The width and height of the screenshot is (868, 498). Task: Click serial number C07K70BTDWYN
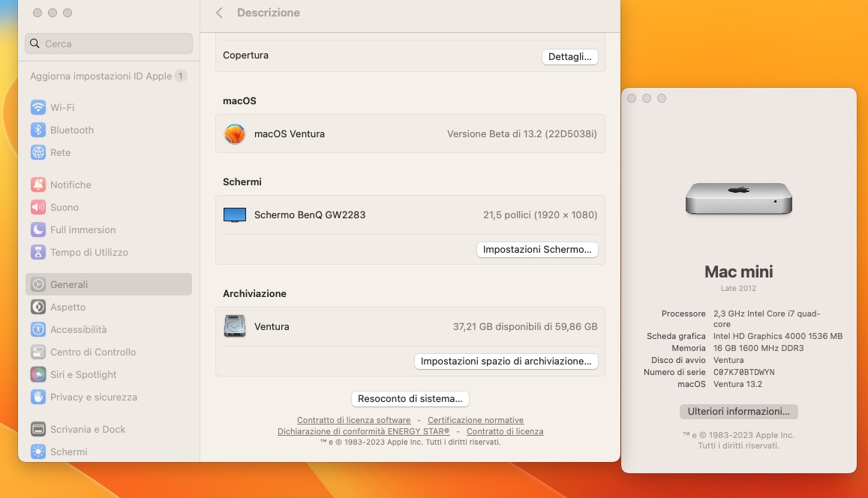744,373
